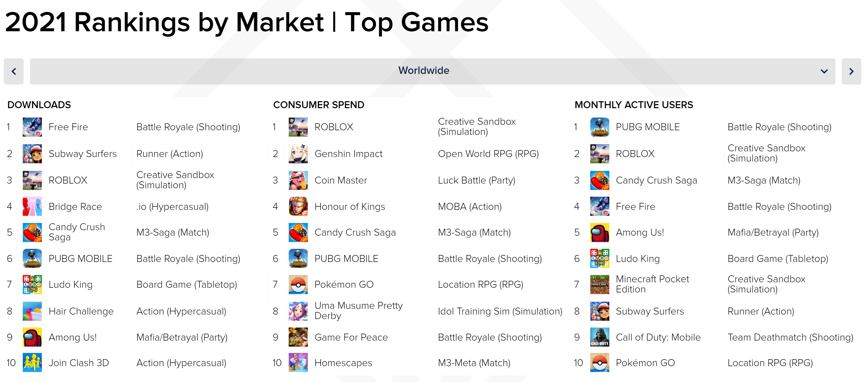The width and height of the screenshot is (868, 382).
Task: Click the Genshin Impact game icon
Action: (x=298, y=154)
